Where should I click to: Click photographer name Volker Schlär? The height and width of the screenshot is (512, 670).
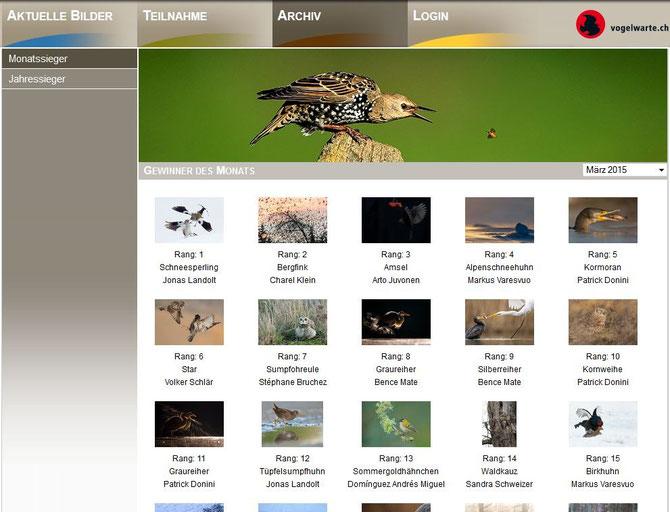(x=189, y=382)
